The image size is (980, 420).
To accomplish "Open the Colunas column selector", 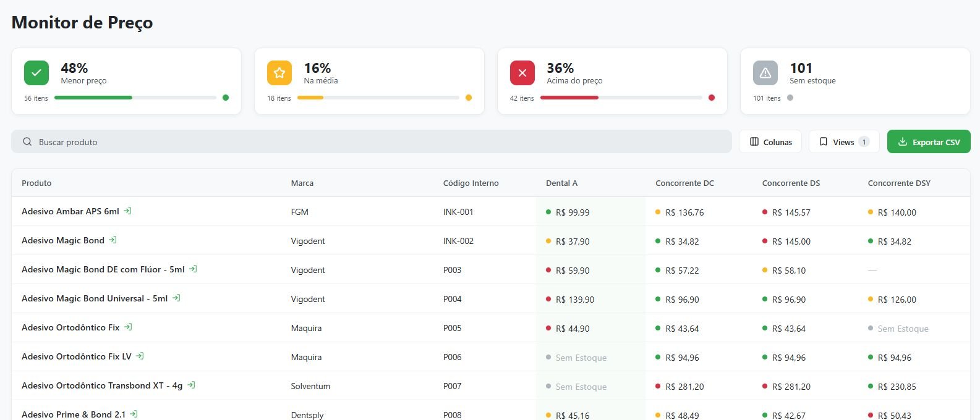I will click(x=770, y=141).
